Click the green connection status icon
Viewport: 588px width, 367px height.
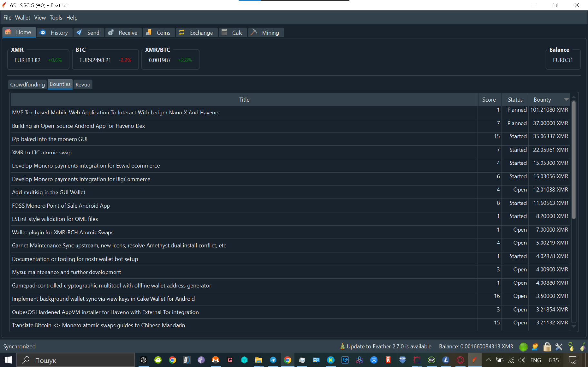tap(523, 347)
